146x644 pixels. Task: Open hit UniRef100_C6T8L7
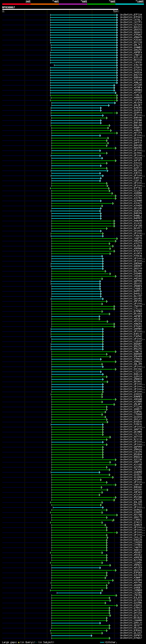pyautogui.click(x=131, y=20)
